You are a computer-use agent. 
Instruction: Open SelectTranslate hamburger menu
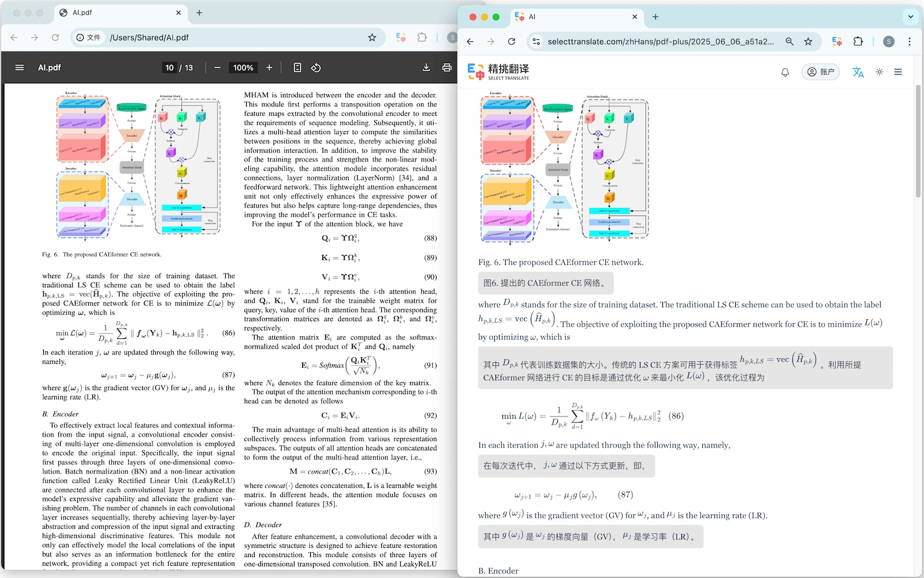coord(898,72)
